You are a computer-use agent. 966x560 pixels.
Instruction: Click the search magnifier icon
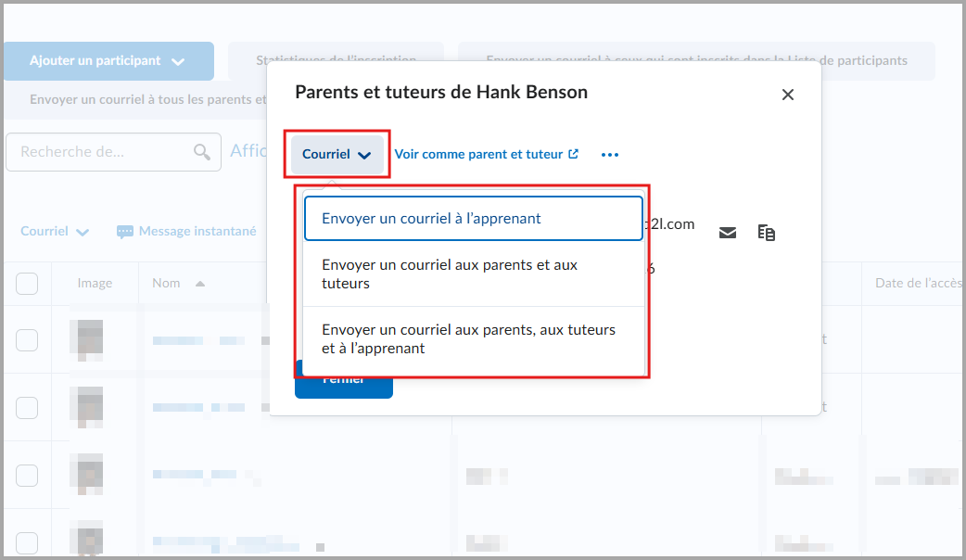202,151
